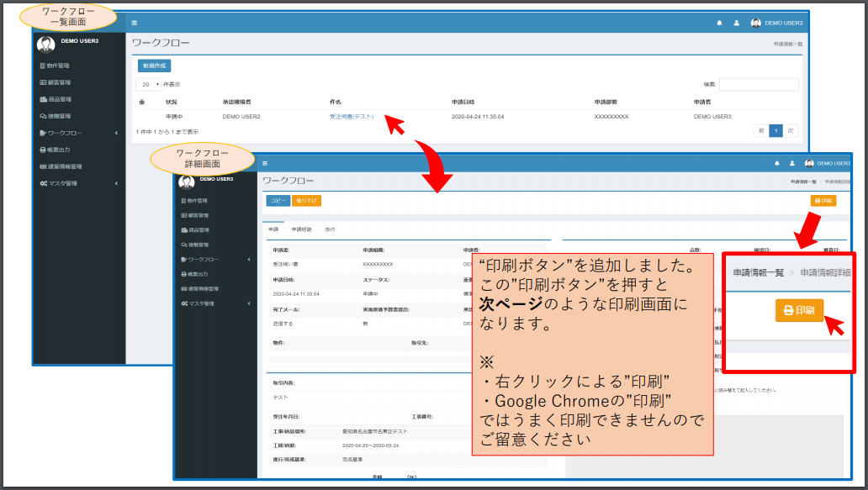This screenshot has height=490, width=868.
Task: Open the notification bell icon
Action: [720, 23]
